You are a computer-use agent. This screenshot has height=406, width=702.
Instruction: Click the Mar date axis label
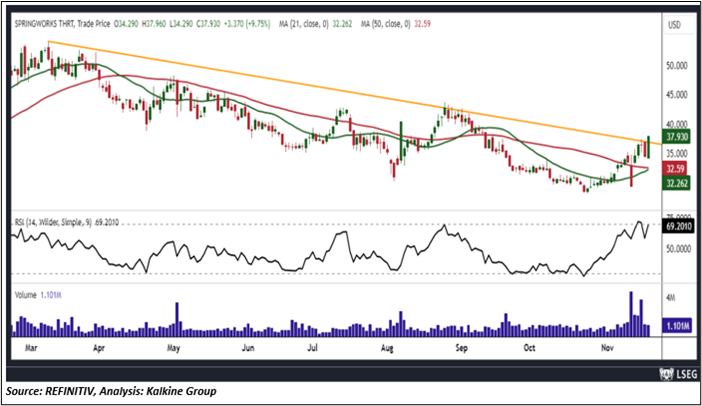tap(31, 348)
